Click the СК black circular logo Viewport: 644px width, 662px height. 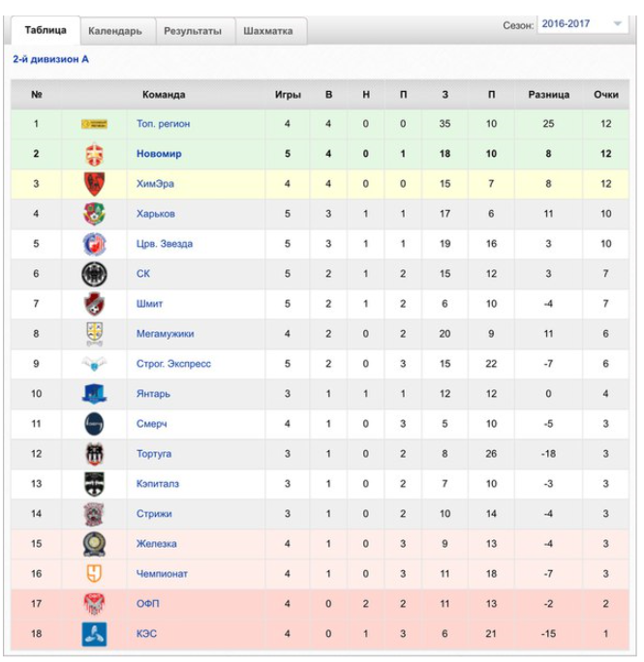click(x=94, y=274)
